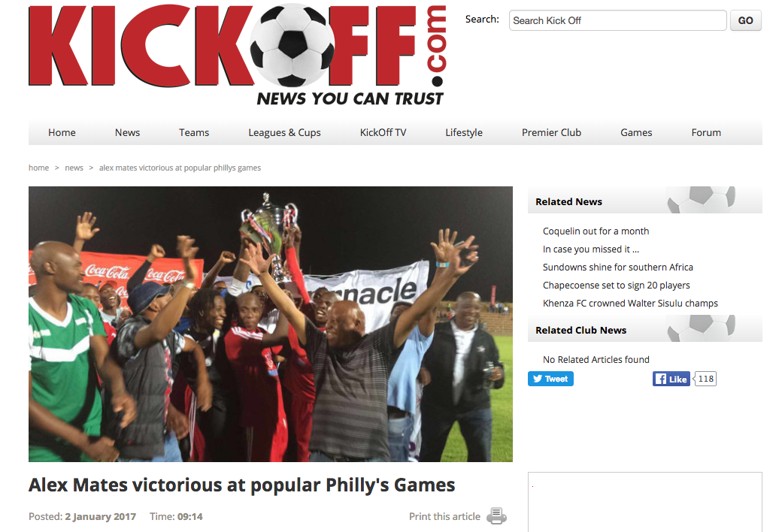Screen dimensions: 782x532
Task: Click the 'news' breadcrumb link
Action: point(74,168)
